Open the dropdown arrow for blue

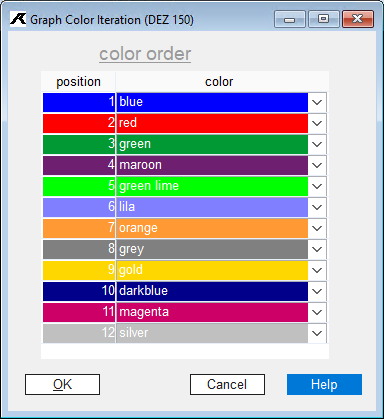point(317,102)
